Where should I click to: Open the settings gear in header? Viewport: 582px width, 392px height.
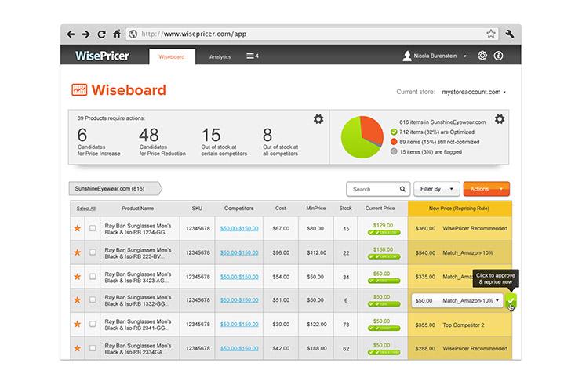pos(482,56)
